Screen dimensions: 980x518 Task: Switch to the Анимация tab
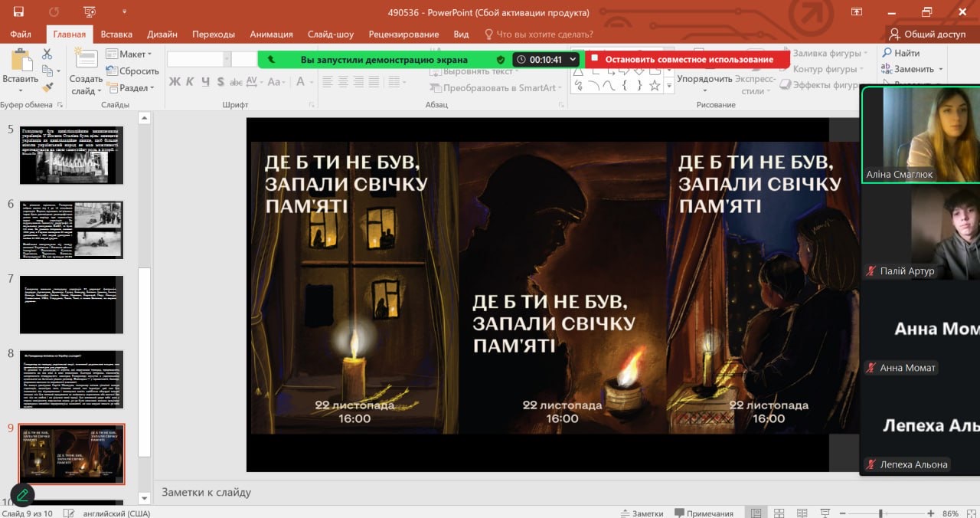271,34
